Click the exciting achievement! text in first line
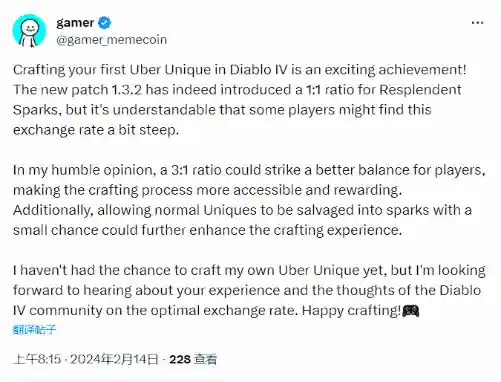Screen dimensions: 501x382 (395, 70)
